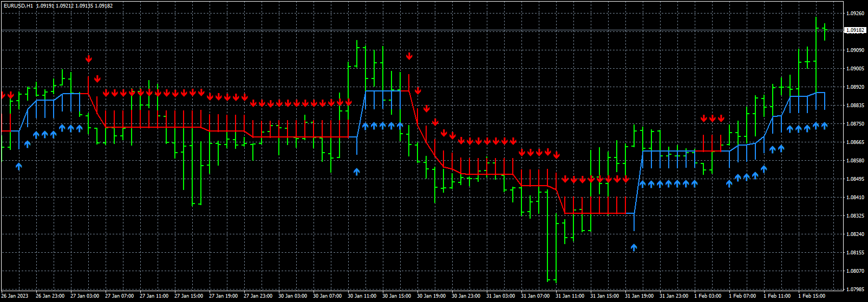Select the current price label 1.09182

click(855, 30)
